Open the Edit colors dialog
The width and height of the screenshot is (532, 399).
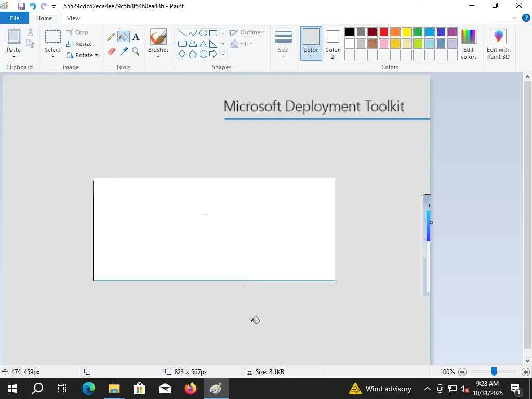[x=469, y=44]
